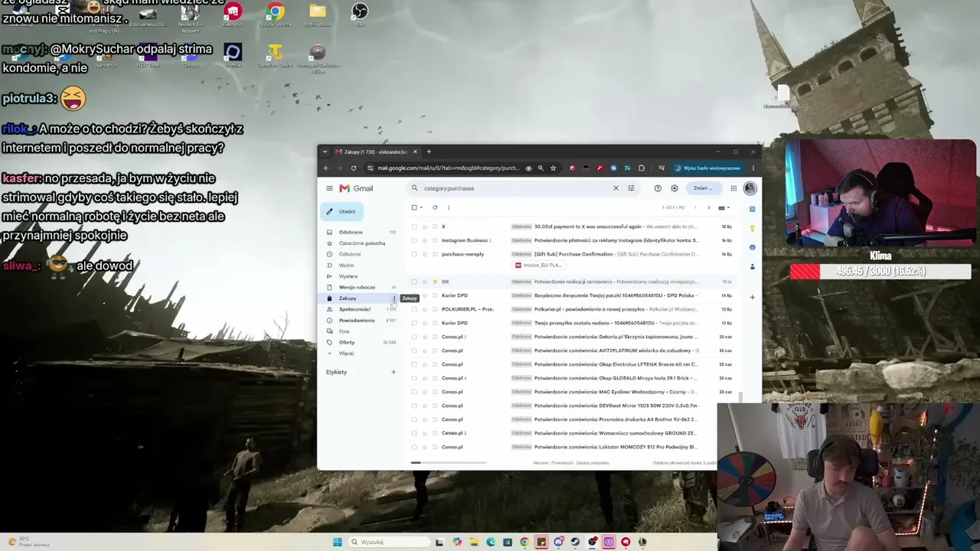This screenshot has height=551, width=980.
Task: Click the Windows taskbar search box
Action: tap(389, 542)
